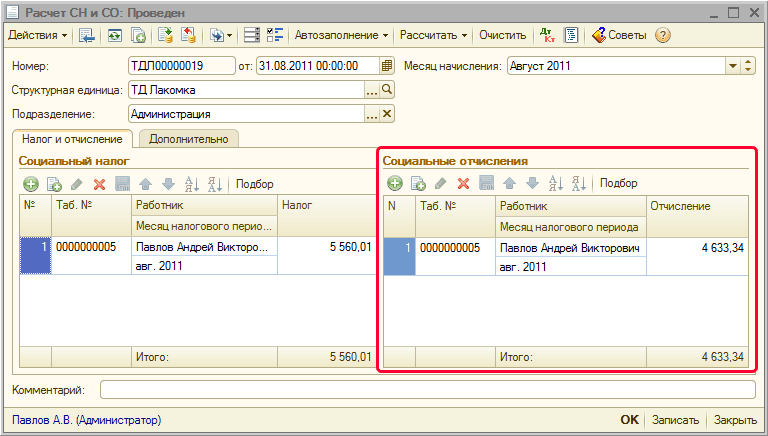Open calendar picker next to date field
Screen dimensions: 768x436
(387, 67)
